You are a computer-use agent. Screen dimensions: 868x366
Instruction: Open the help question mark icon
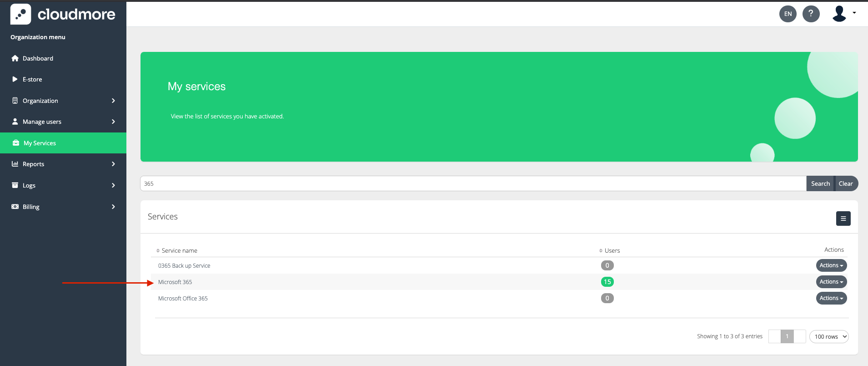(x=811, y=14)
